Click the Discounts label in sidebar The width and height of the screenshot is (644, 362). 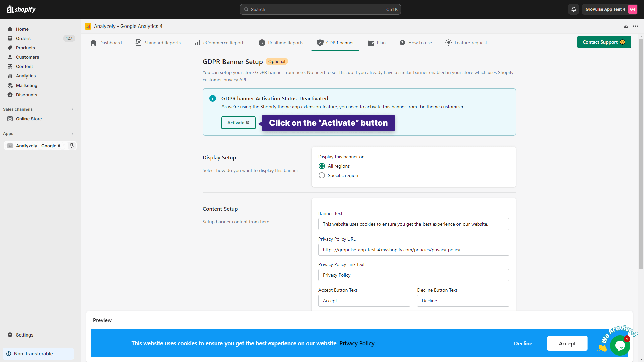[27, 95]
